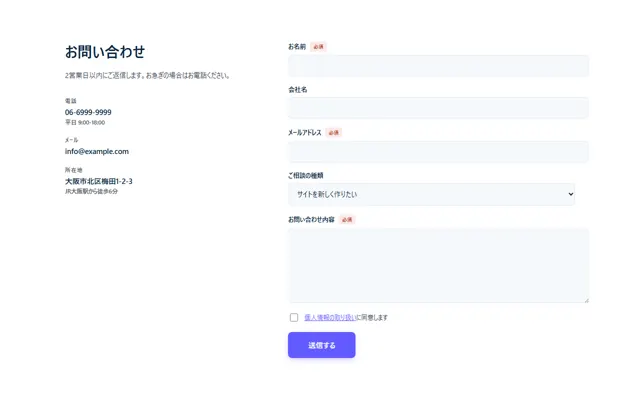Click the 平日 9:00-18:00 hours text
Screen dimensions: 640x400
pos(85,122)
